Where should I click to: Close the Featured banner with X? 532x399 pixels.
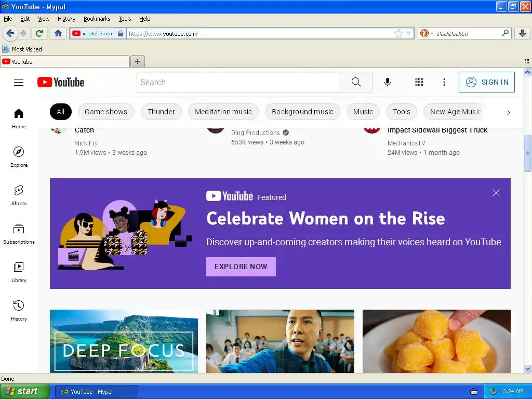(496, 193)
